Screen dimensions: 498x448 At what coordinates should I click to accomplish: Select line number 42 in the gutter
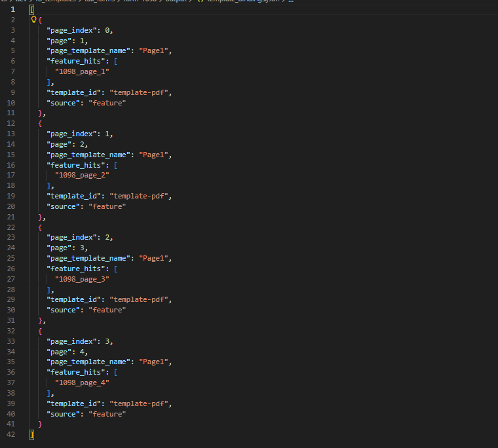[x=10, y=434]
